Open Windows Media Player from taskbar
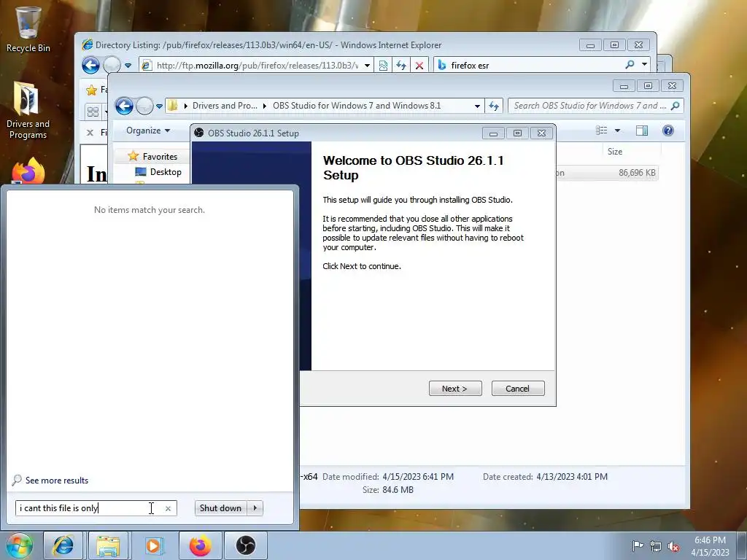 tap(153, 545)
